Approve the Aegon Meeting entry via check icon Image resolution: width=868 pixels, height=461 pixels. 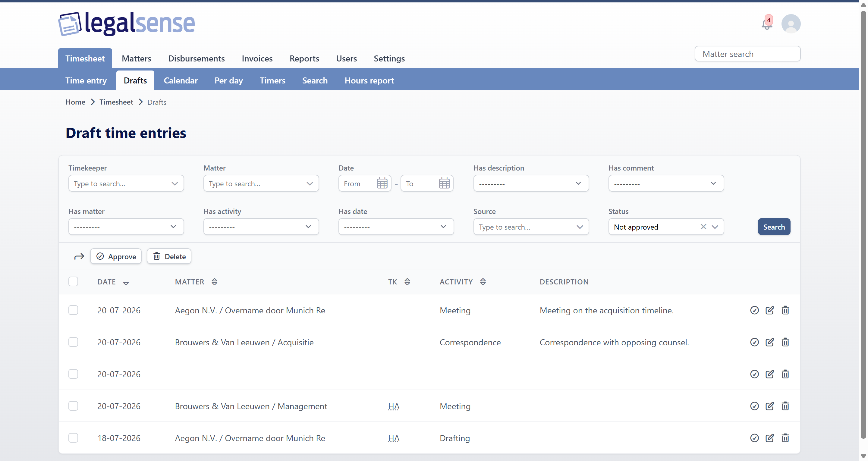(x=754, y=310)
